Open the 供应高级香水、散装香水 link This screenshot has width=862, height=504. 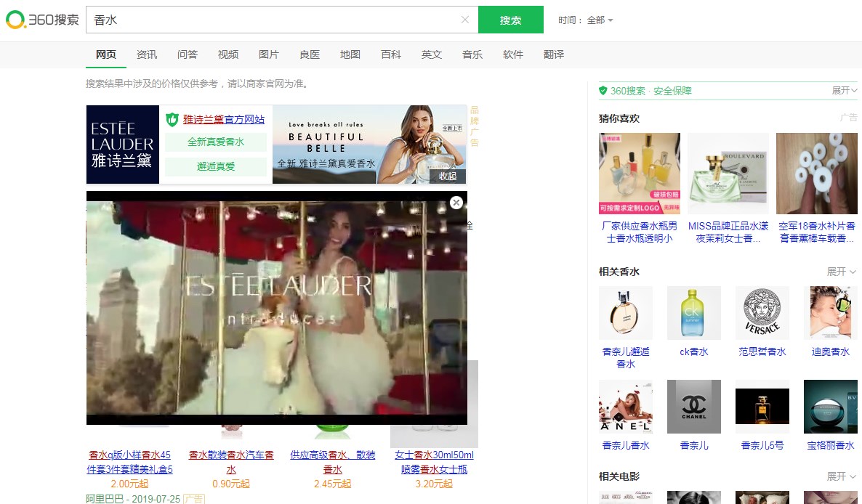pos(333,463)
